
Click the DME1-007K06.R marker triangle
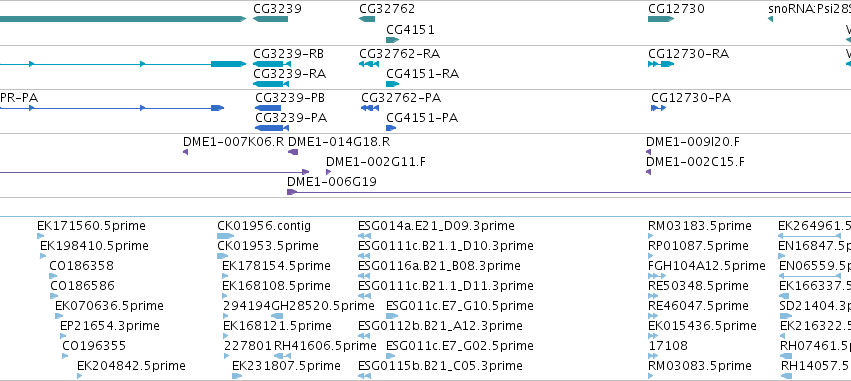point(186,152)
